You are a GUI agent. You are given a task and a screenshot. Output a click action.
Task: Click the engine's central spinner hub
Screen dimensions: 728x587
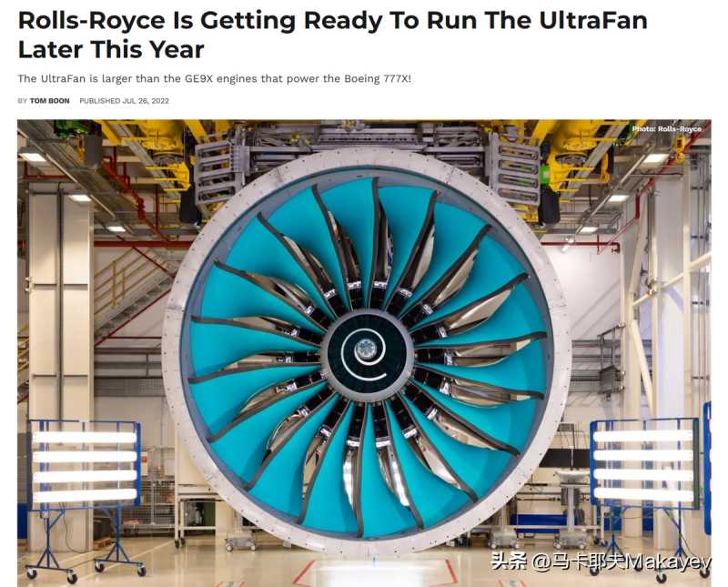pyautogui.click(x=368, y=349)
